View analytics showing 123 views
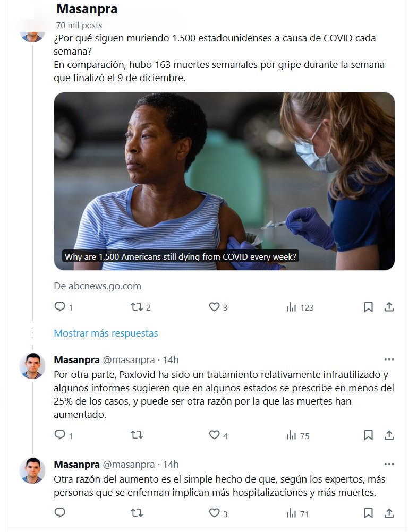 tap(292, 307)
